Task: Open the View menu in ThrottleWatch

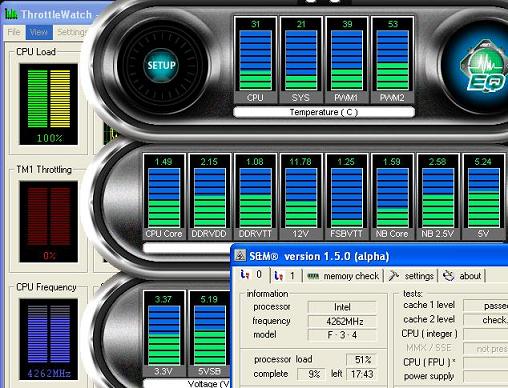Action: pos(39,32)
